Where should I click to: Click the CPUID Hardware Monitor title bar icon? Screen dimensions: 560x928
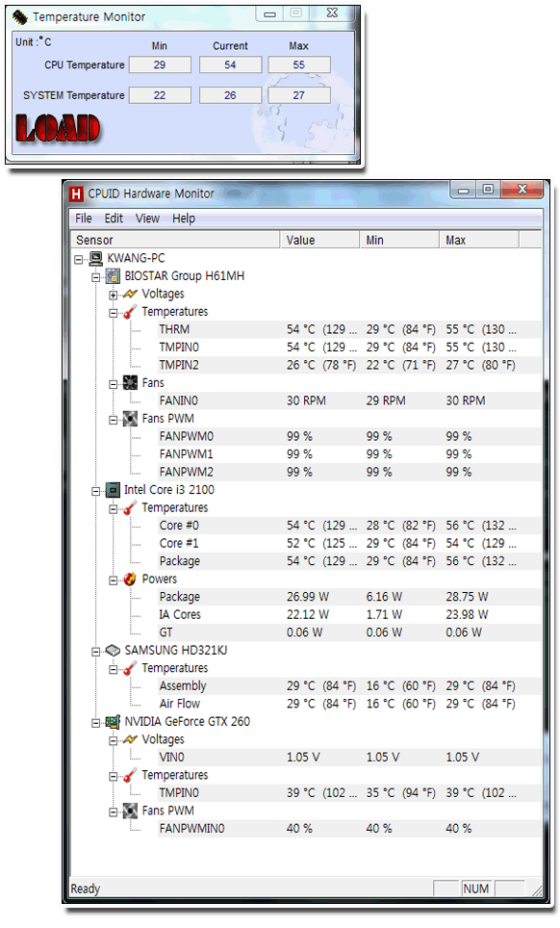[x=76, y=194]
